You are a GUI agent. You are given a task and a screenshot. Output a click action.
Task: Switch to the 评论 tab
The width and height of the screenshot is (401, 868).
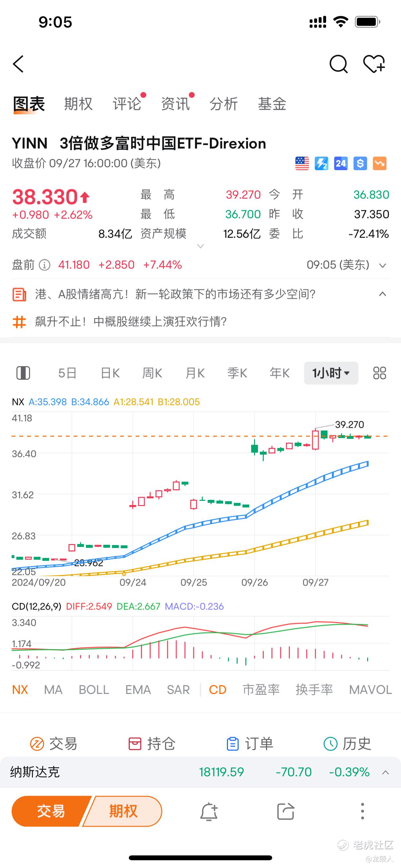(x=127, y=104)
